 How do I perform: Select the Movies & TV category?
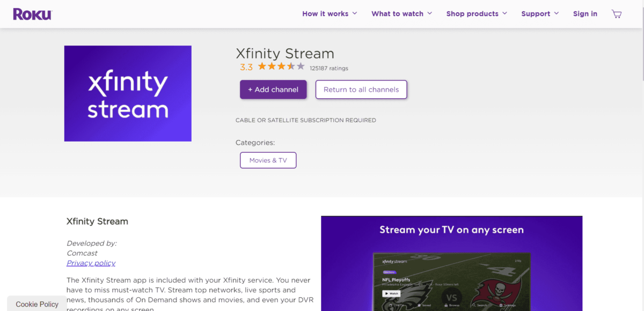click(268, 160)
